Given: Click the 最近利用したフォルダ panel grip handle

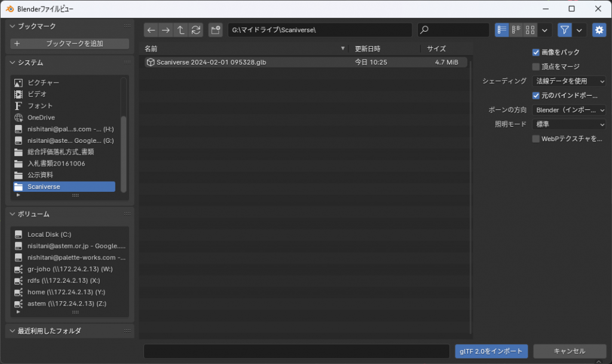Looking at the screenshot, I should click(127, 331).
